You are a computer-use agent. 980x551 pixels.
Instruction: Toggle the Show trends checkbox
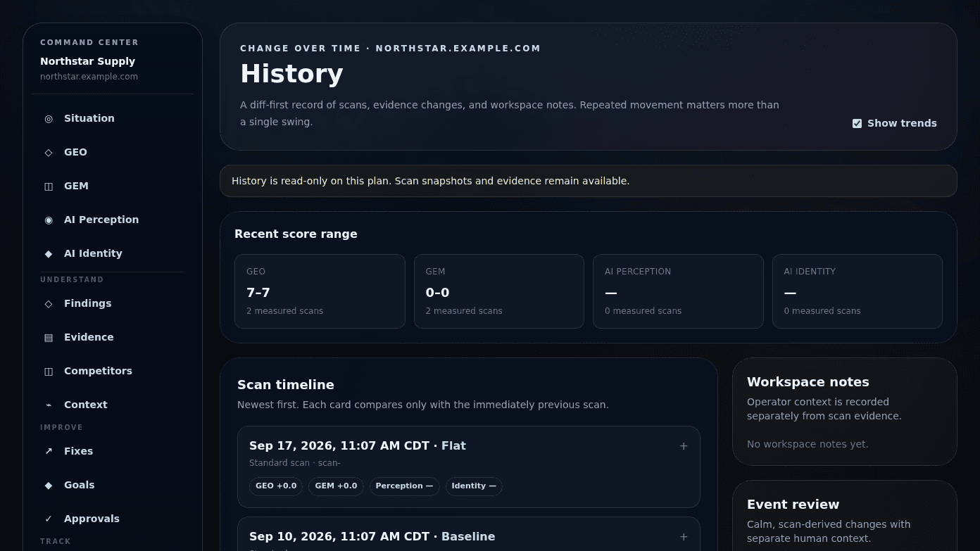pos(857,123)
